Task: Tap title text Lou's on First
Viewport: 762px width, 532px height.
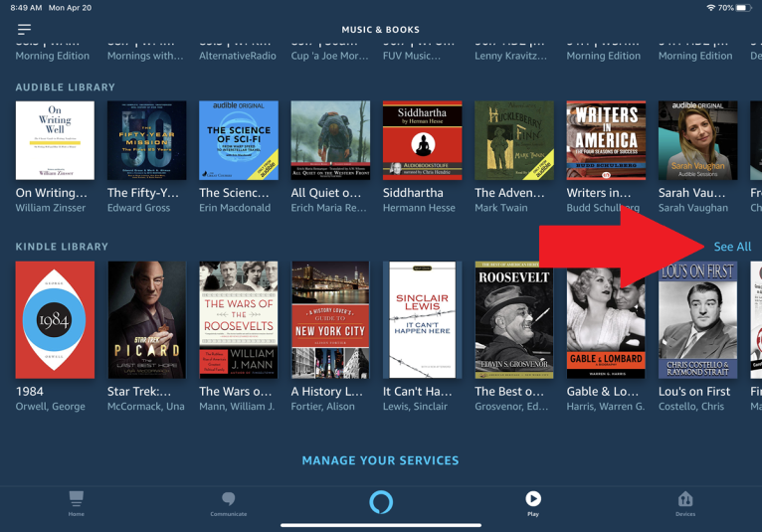Action: click(694, 392)
